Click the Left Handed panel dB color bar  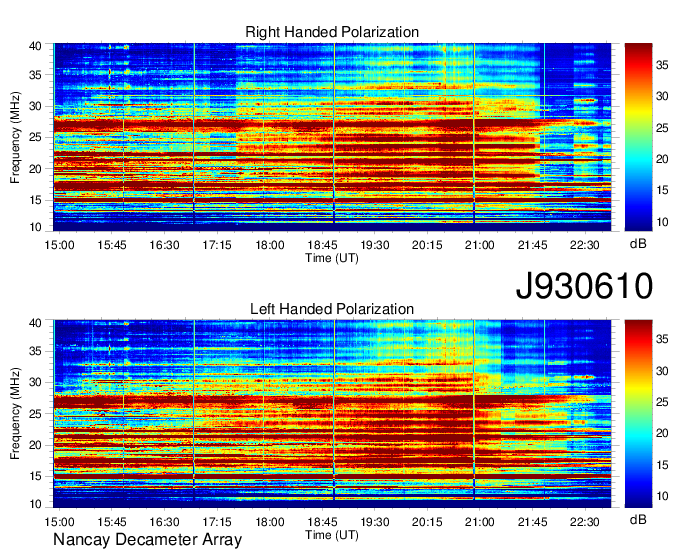(x=638, y=414)
